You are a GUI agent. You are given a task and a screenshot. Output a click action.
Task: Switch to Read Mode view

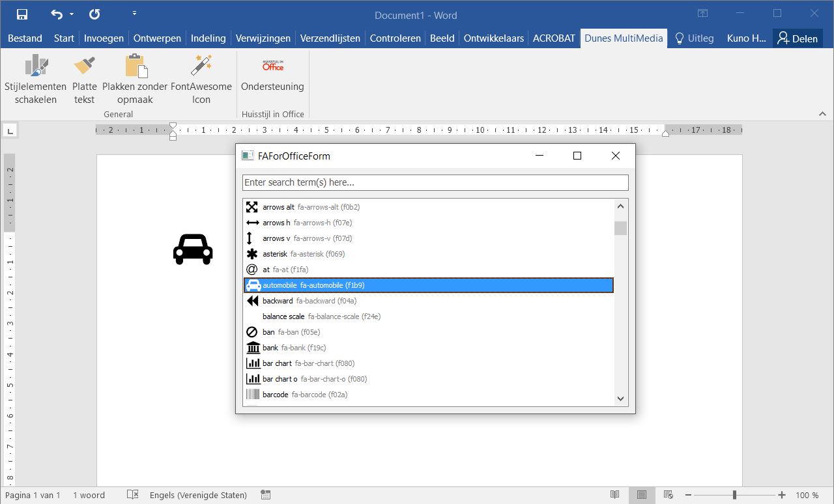tap(614, 495)
